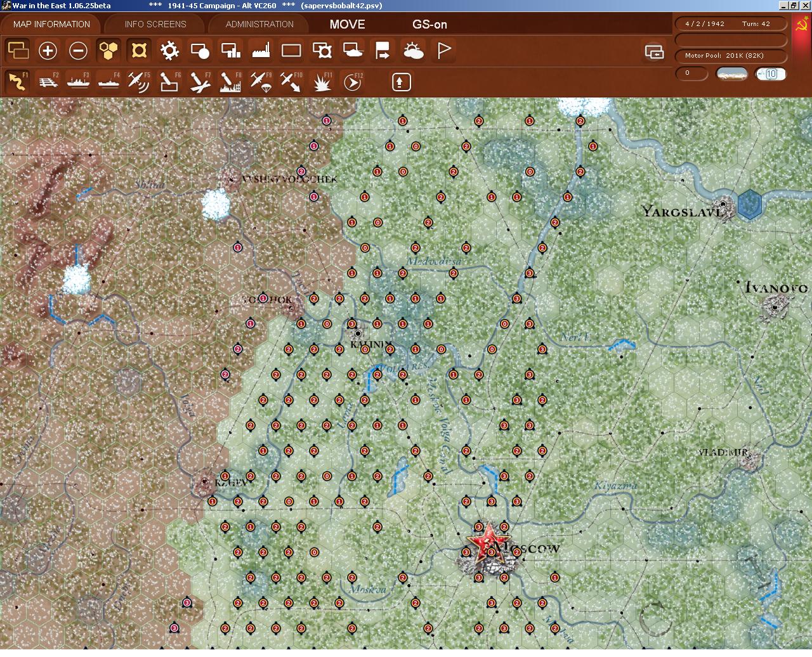Switch to the INFO SCREENS tab
Screen dimensions: 812x657
[155, 24]
